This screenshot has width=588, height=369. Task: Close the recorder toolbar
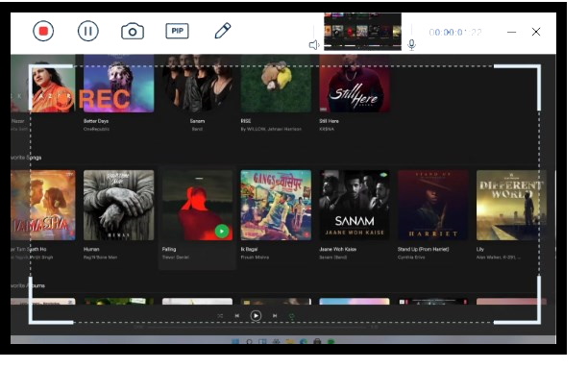(x=536, y=32)
